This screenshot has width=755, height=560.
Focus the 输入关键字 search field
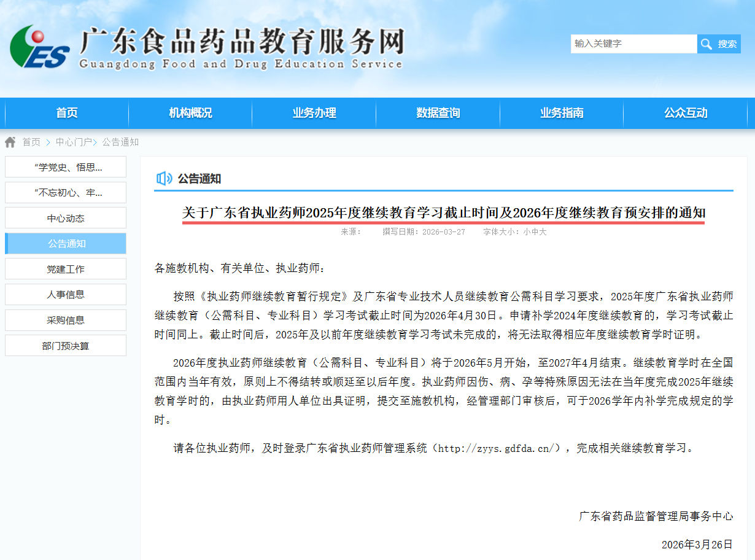click(x=633, y=44)
